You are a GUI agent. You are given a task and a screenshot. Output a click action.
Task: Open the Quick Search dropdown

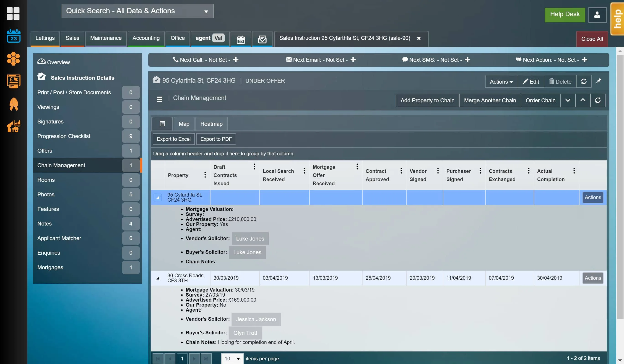(138, 11)
